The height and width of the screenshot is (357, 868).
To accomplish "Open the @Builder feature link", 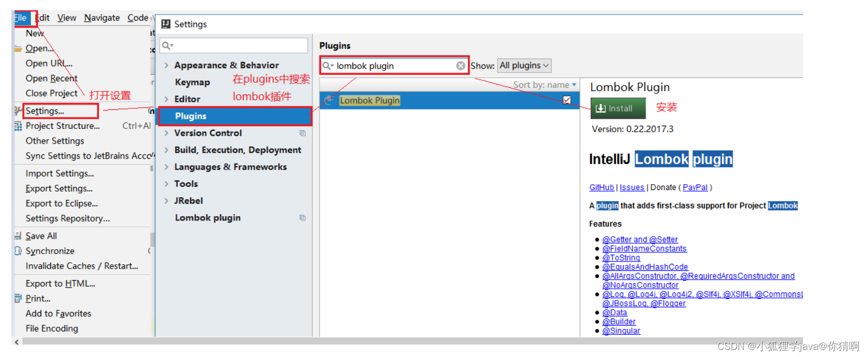I will point(619,322).
